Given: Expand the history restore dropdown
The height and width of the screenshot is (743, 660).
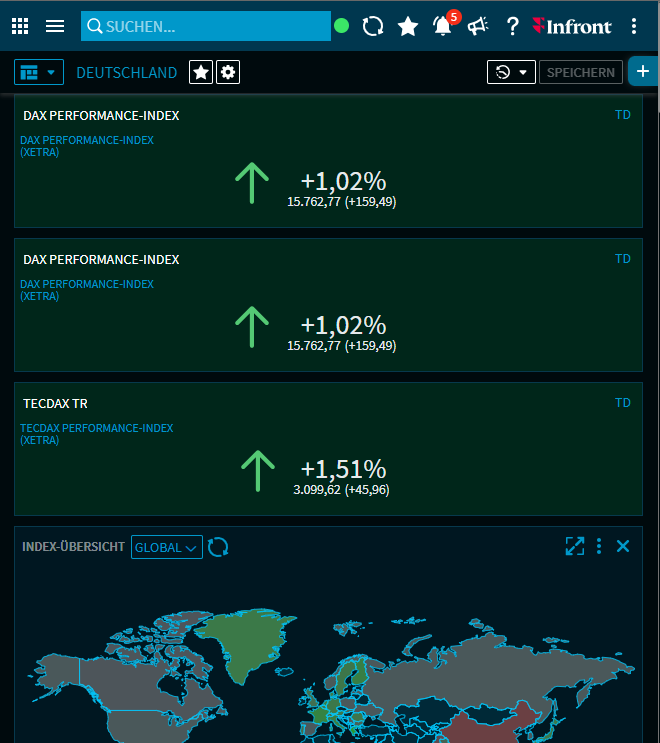Looking at the screenshot, I should (511, 72).
